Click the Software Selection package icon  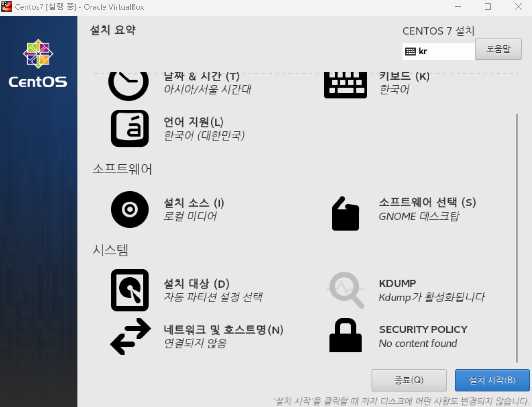(345, 213)
